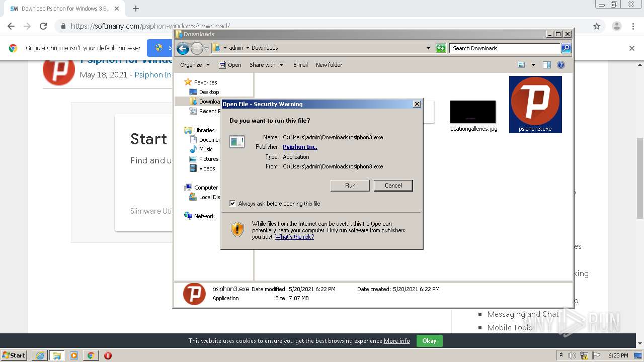This screenshot has width=644, height=362.
Task: Change the view icon in explorer
Action: (521, 65)
